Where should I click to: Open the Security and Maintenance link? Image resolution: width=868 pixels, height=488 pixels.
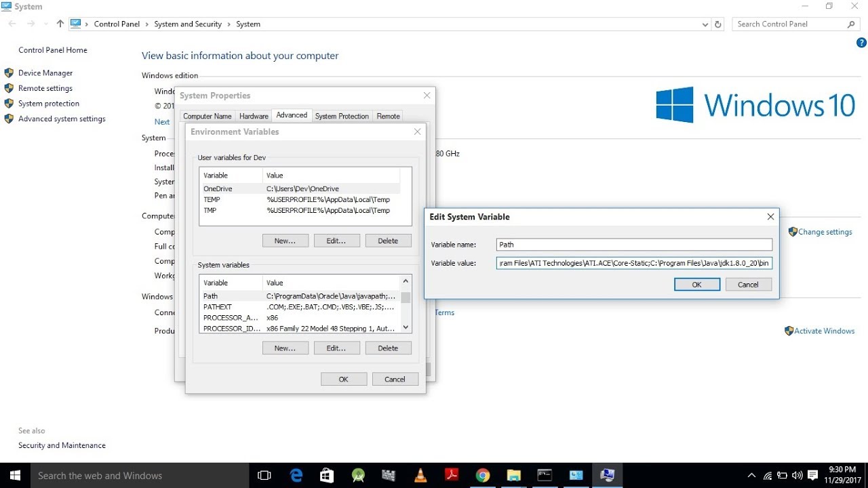point(62,445)
